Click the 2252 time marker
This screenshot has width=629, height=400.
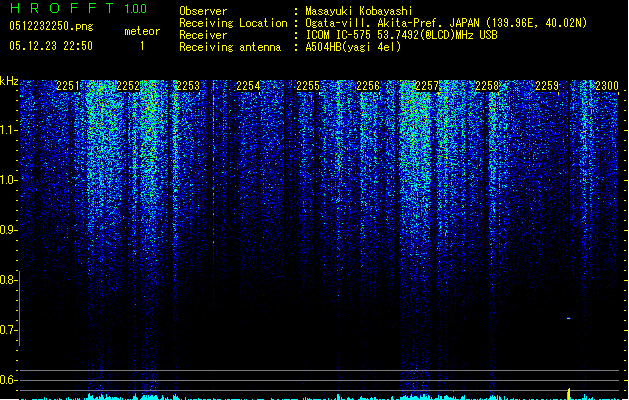128,86
